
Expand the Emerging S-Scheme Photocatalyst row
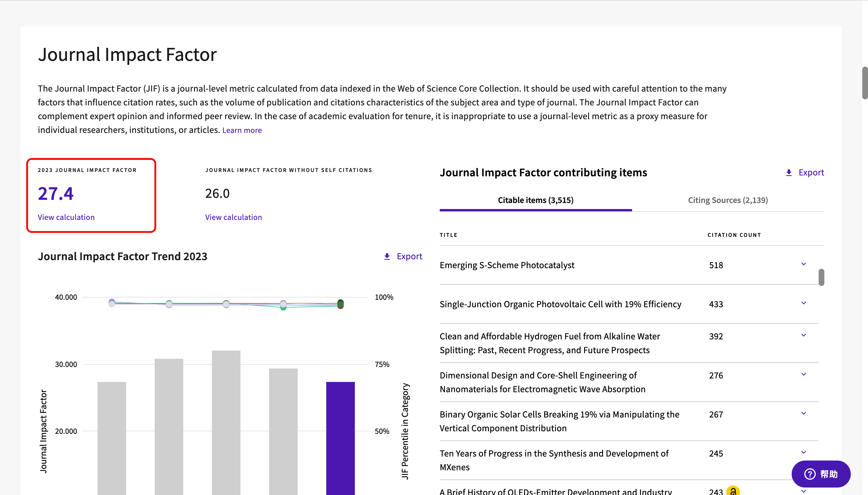803,264
